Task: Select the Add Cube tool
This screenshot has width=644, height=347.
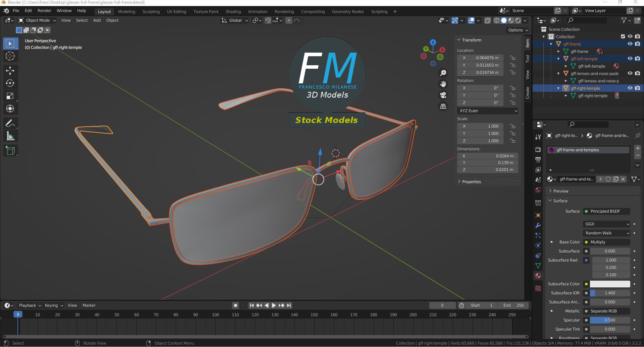Action: [10, 150]
